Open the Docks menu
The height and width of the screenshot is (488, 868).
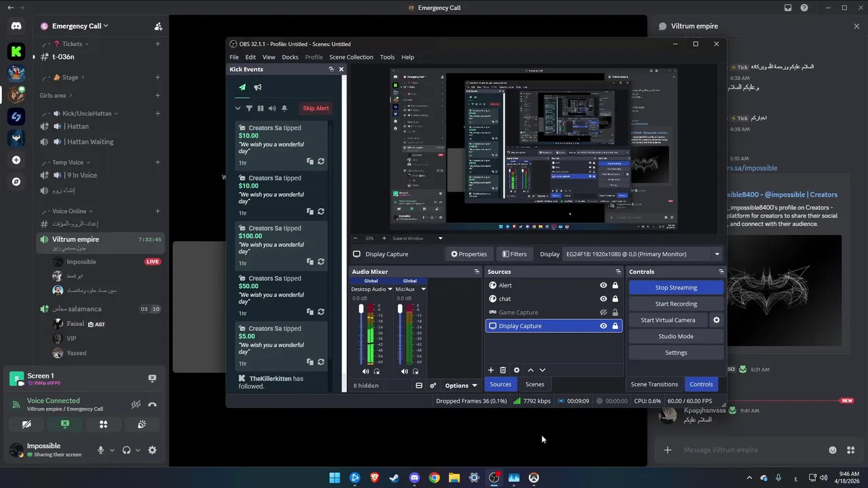coord(290,57)
